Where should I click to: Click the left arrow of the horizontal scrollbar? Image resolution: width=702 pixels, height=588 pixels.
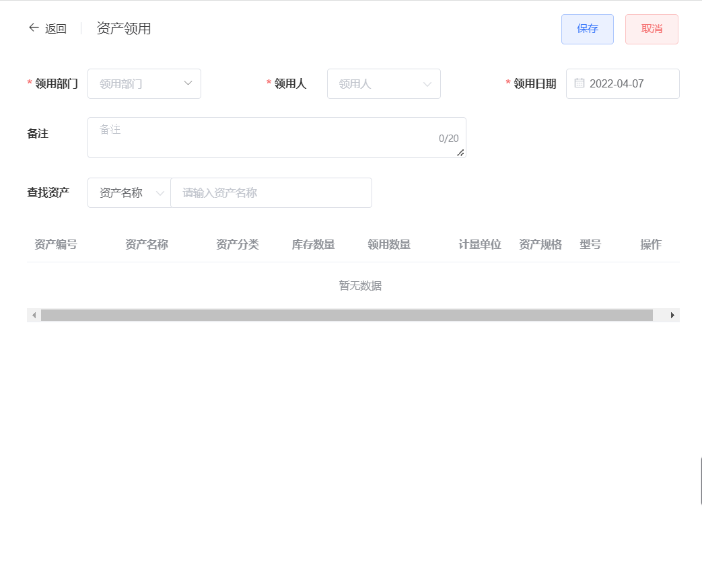pos(34,315)
